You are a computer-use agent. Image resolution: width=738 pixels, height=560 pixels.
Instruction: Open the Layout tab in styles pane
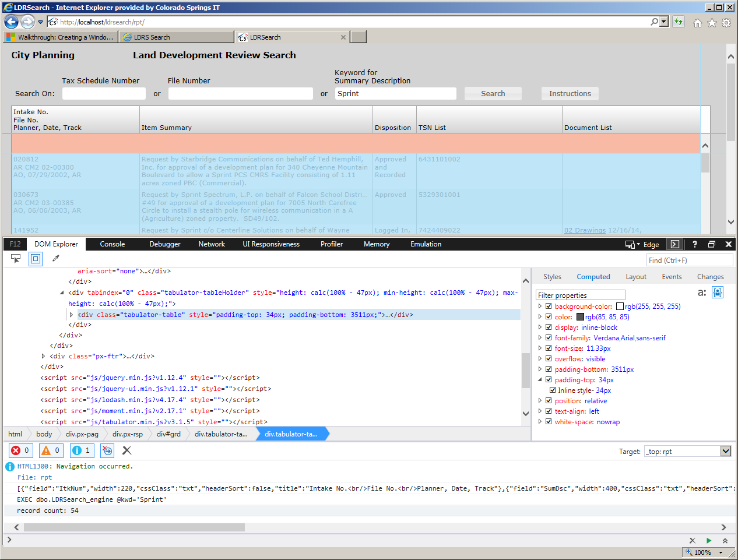click(x=635, y=276)
